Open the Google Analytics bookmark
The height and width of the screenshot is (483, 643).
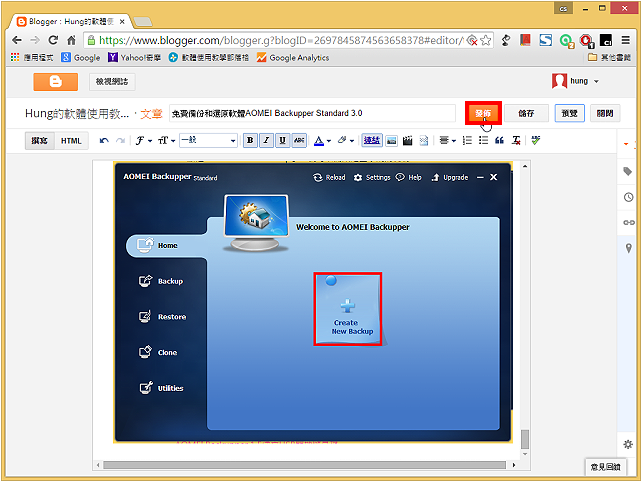point(293,57)
